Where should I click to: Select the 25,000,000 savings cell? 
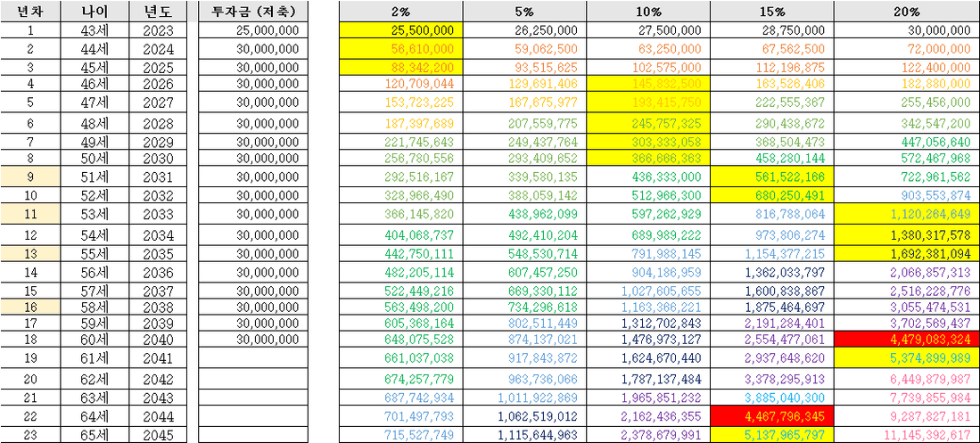254,30
